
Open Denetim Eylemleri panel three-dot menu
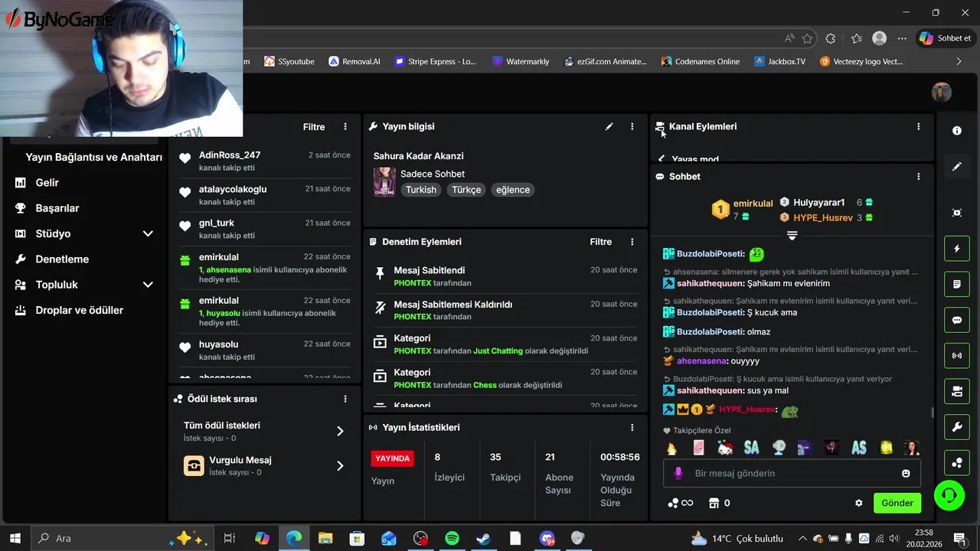632,242
